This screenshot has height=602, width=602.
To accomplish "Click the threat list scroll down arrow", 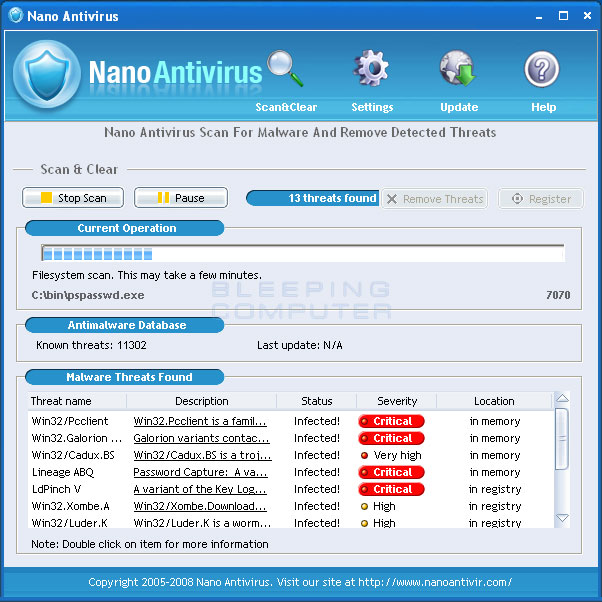I will point(562,518).
